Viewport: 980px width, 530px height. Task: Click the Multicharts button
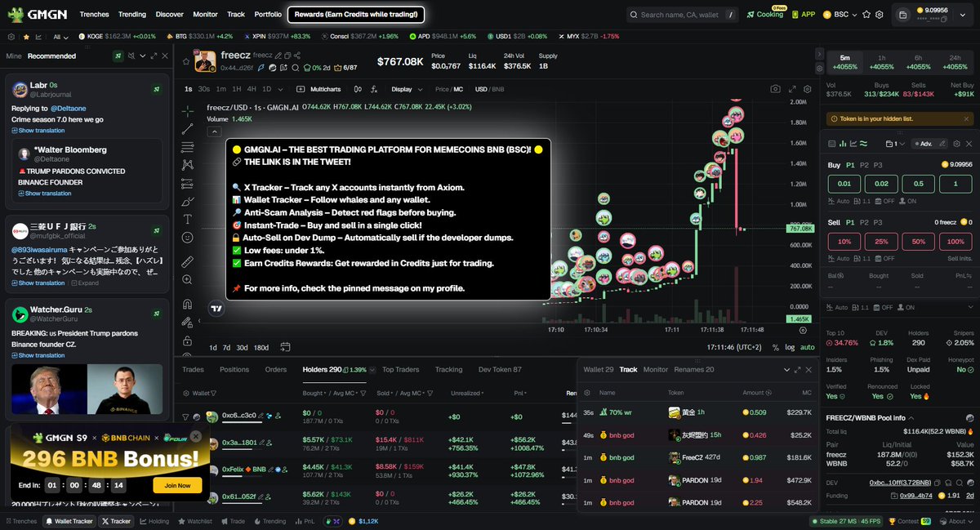tap(319, 89)
